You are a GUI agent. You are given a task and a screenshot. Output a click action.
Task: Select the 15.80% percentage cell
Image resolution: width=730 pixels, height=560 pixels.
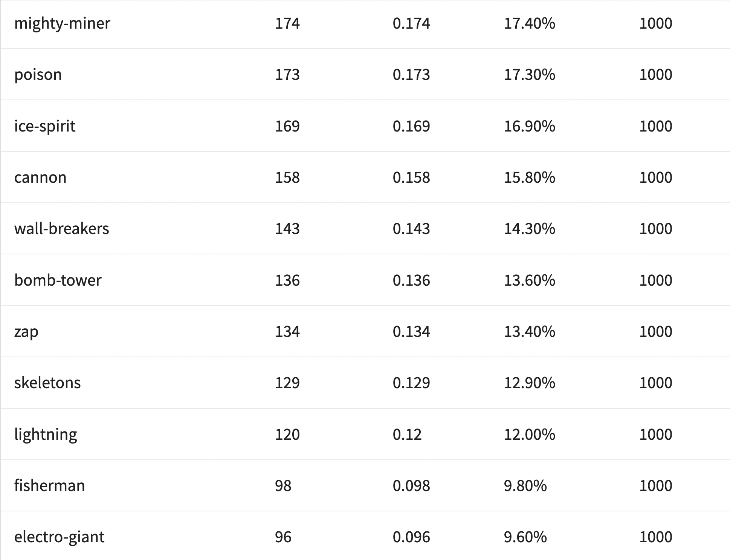pos(530,177)
